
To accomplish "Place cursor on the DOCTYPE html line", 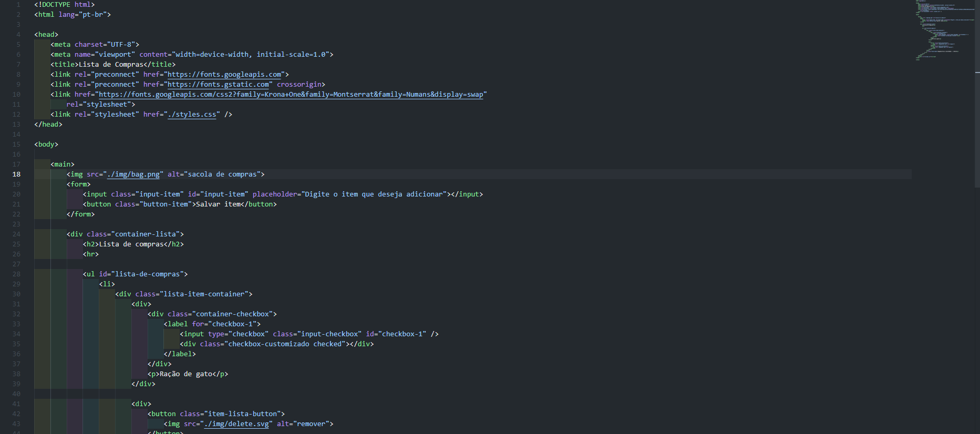I will [65, 5].
